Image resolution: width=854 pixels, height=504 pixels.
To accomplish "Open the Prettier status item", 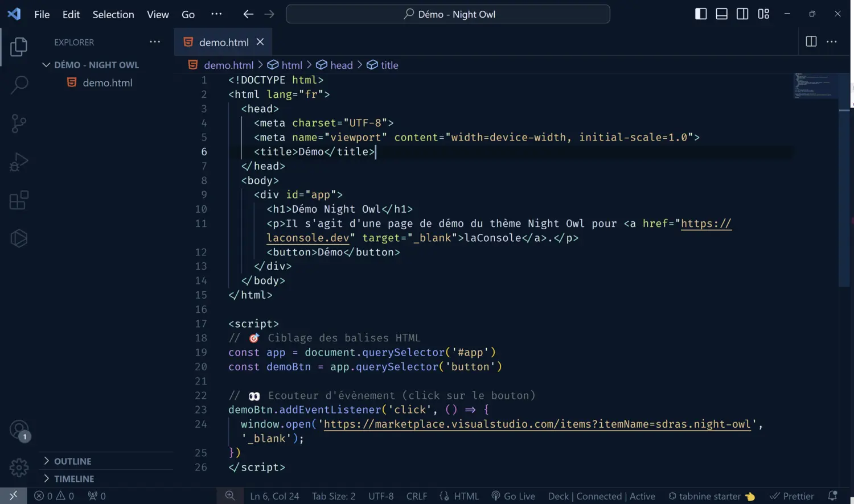I will coord(791,496).
